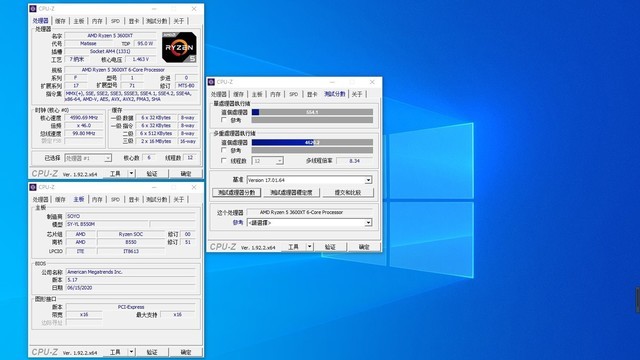
Task: Close the mainboard CPU-Z window
Action: pyautogui.click(x=194, y=187)
